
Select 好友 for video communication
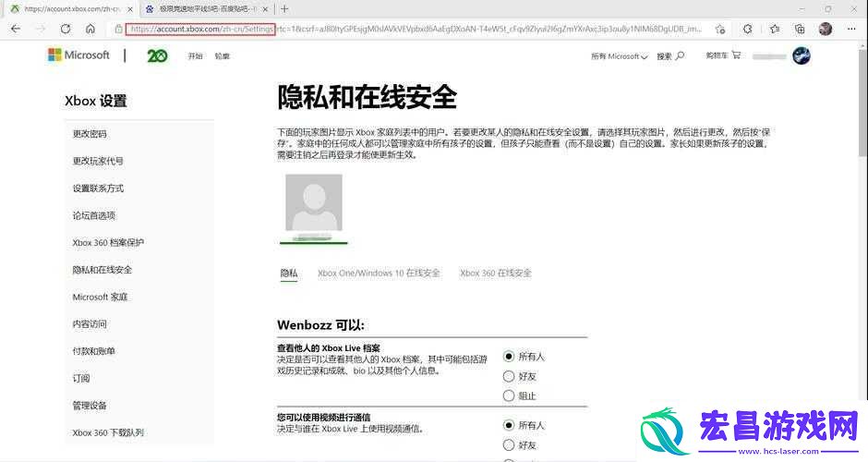coord(509,444)
